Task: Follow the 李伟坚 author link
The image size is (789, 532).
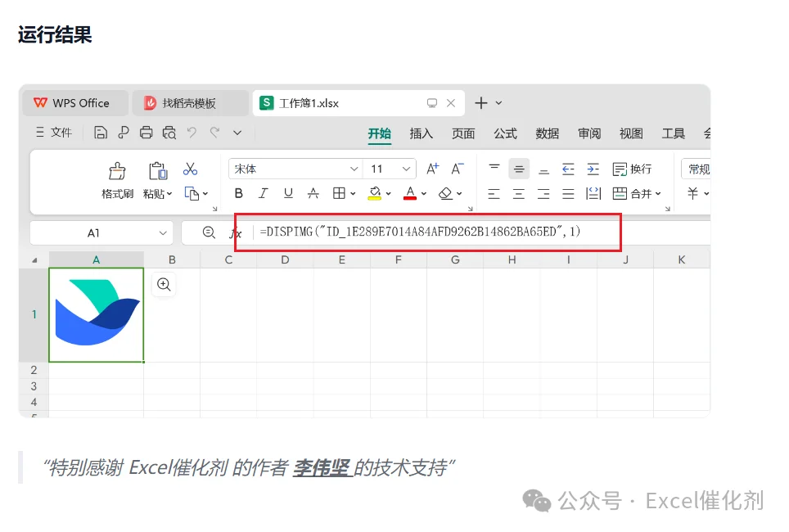Action: 321,467
